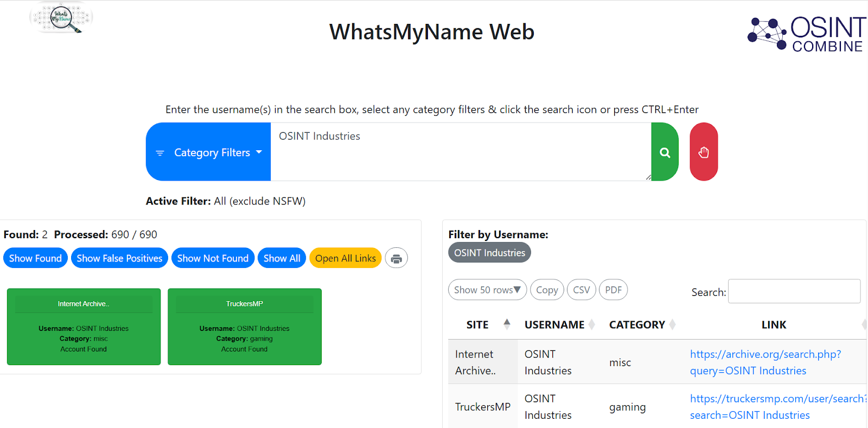The height and width of the screenshot is (428, 868).
Task: Export results using the CSV button
Action: pyautogui.click(x=581, y=290)
